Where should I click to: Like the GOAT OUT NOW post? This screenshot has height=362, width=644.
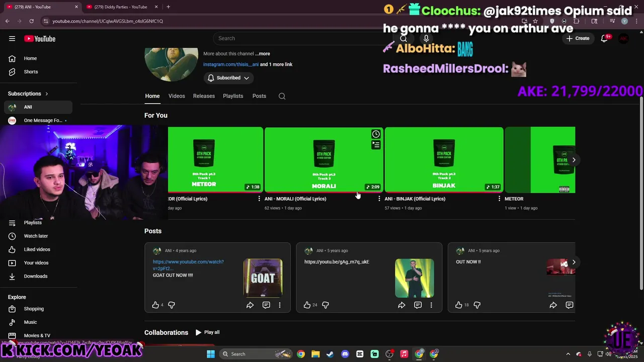[x=155, y=305]
